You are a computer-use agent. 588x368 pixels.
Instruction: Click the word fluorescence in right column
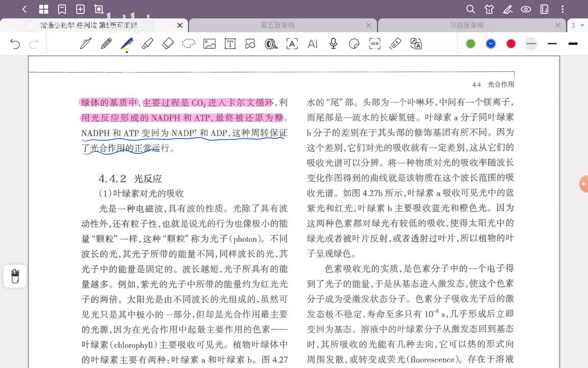(x=433, y=360)
